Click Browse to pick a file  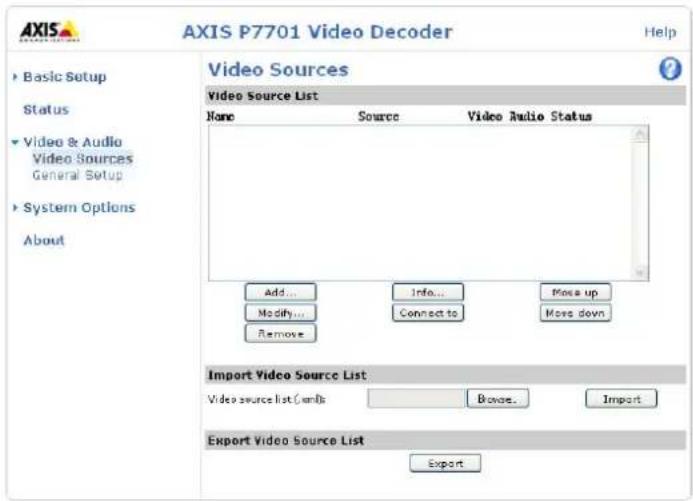(498, 399)
